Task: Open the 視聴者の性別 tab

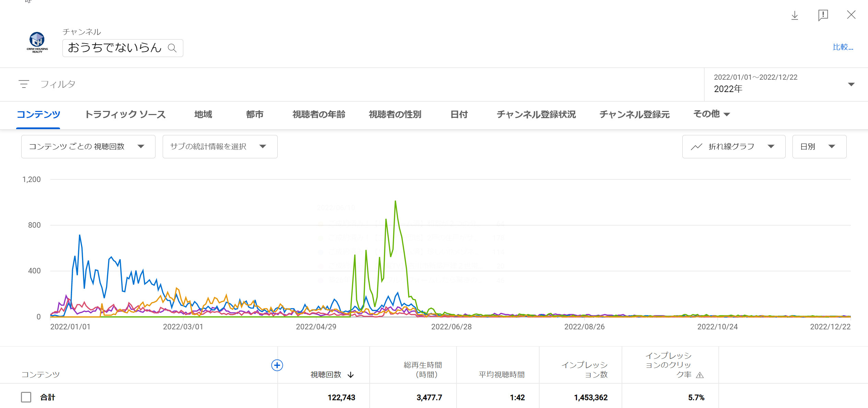Action: pos(395,114)
